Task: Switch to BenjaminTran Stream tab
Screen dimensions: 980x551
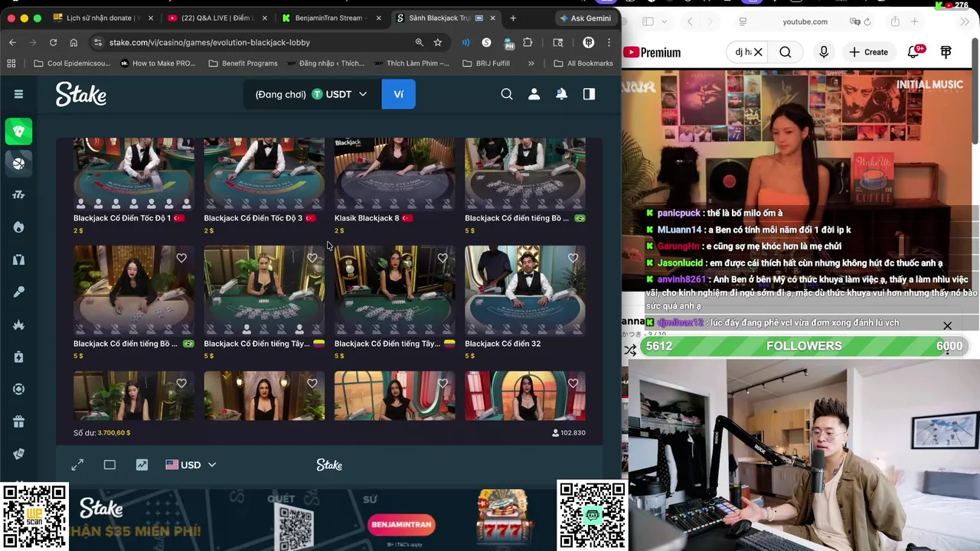Action: click(x=332, y=18)
